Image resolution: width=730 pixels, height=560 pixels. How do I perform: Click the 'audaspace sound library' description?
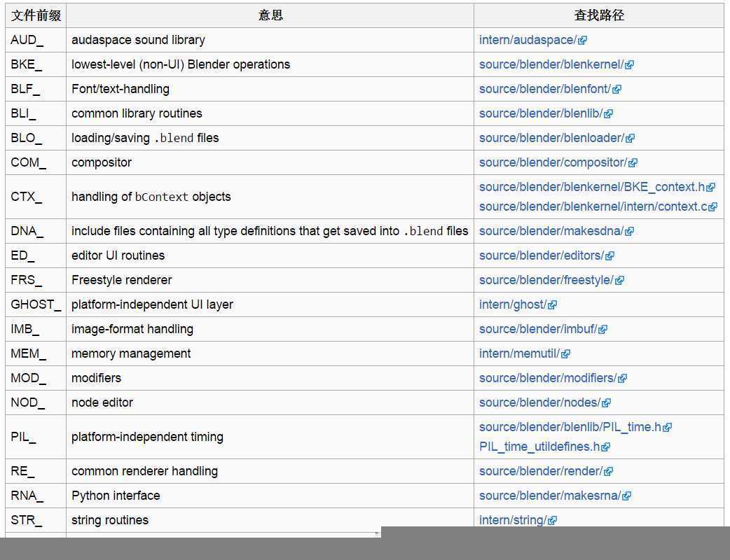[x=138, y=40]
